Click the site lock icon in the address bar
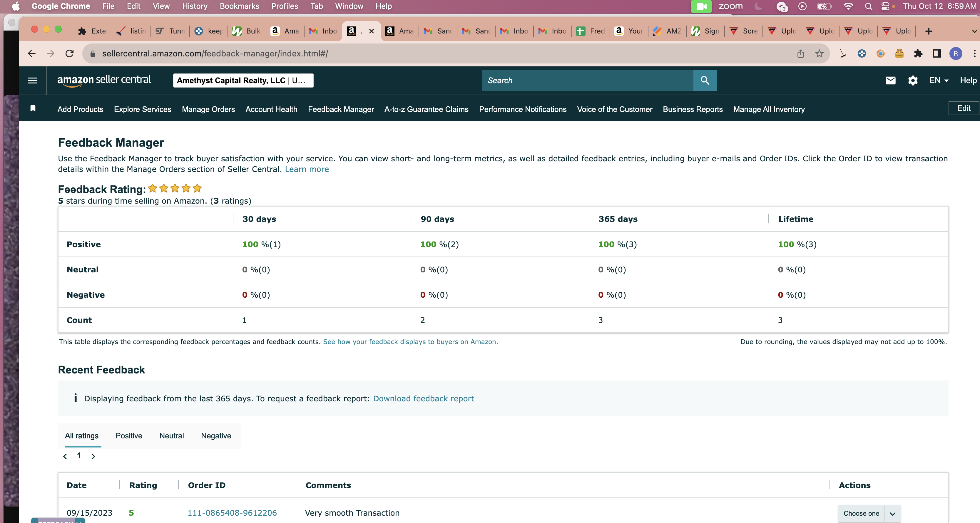Image resolution: width=980 pixels, height=523 pixels. [x=93, y=54]
